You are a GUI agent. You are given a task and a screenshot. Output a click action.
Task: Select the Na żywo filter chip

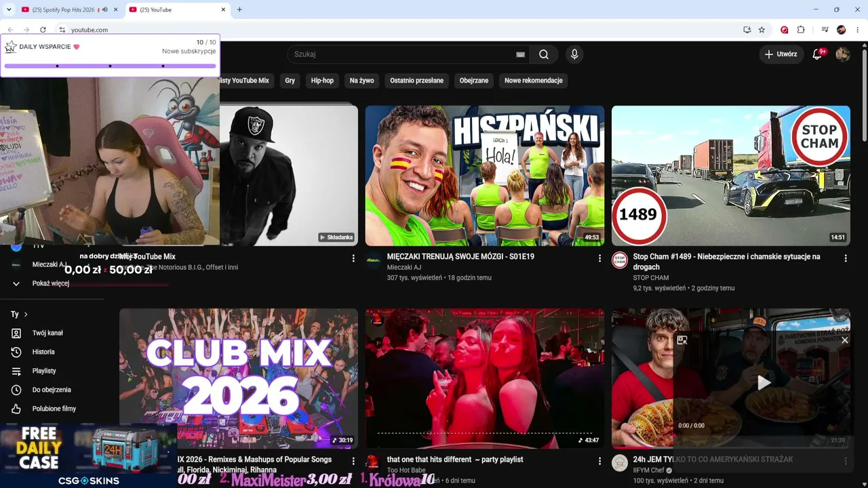(x=362, y=81)
